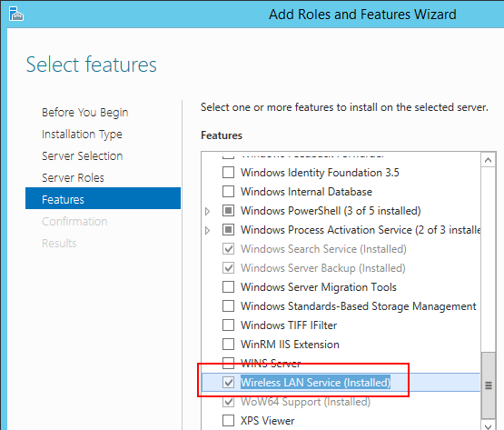Tick the WINS Server checkbox
The height and width of the screenshot is (430, 504).
tap(228, 364)
